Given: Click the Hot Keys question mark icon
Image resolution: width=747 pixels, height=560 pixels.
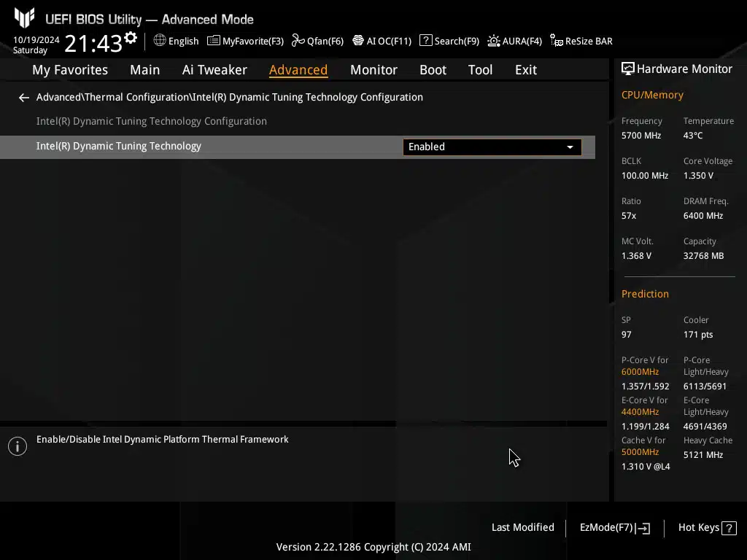Looking at the screenshot, I should click(729, 528).
